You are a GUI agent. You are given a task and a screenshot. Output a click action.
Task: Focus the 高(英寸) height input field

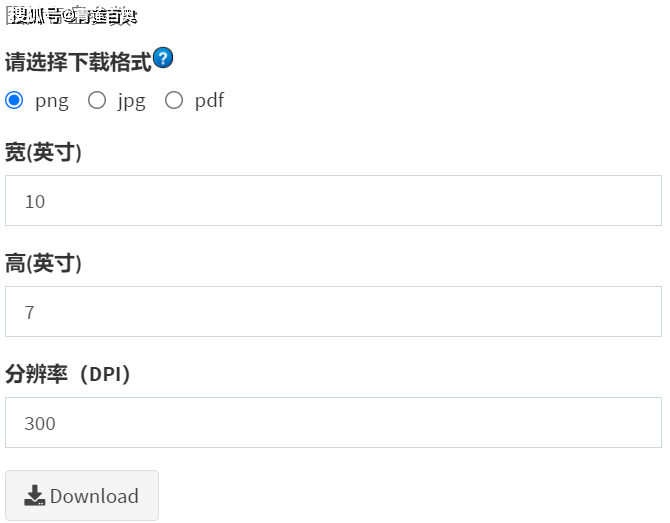click(333, 312)
